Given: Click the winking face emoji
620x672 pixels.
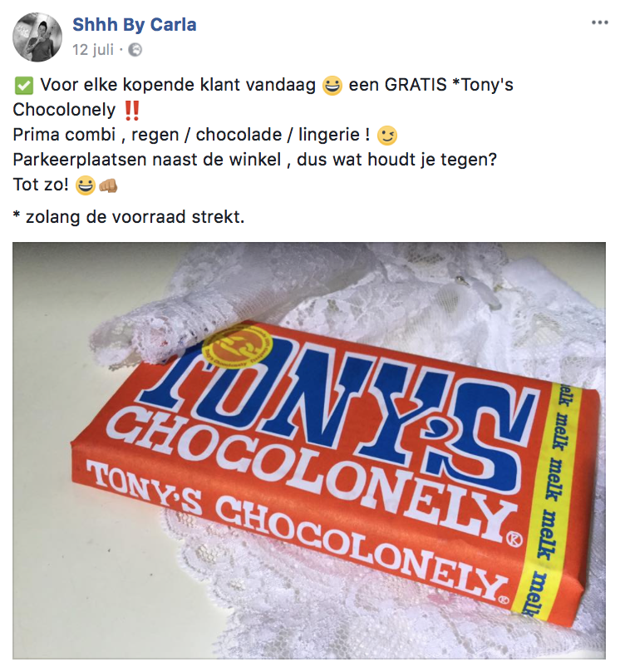Looking at the screenshot, I should pyautogui.click(x=387, y=136).
